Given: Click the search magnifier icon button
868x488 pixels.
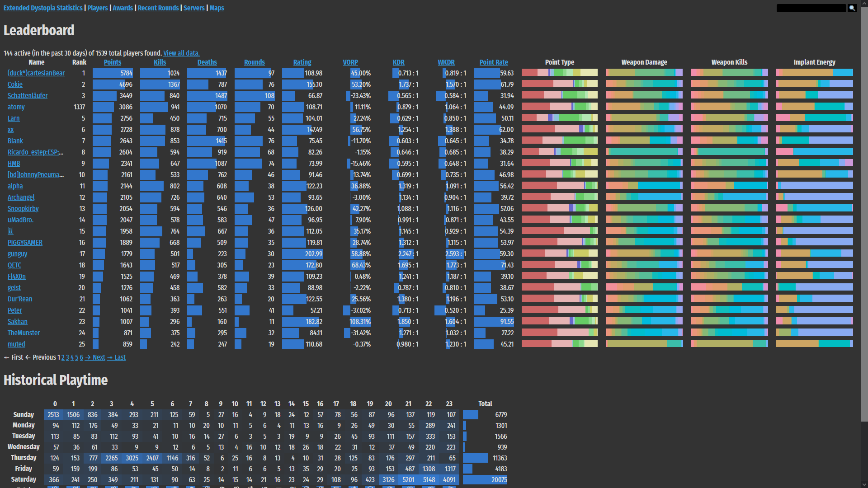Looking at the screenshot, I should coord(852,8).
